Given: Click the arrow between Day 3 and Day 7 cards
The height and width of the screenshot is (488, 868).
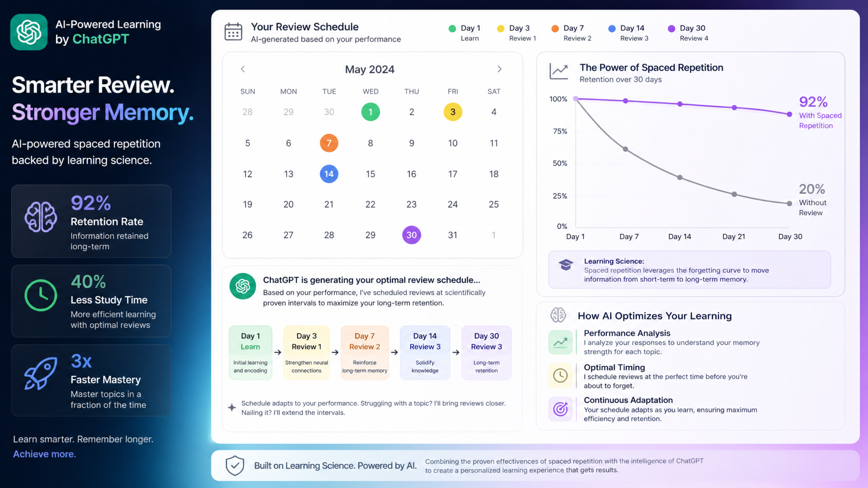Looking at the screenshot, I should point(335,352).
